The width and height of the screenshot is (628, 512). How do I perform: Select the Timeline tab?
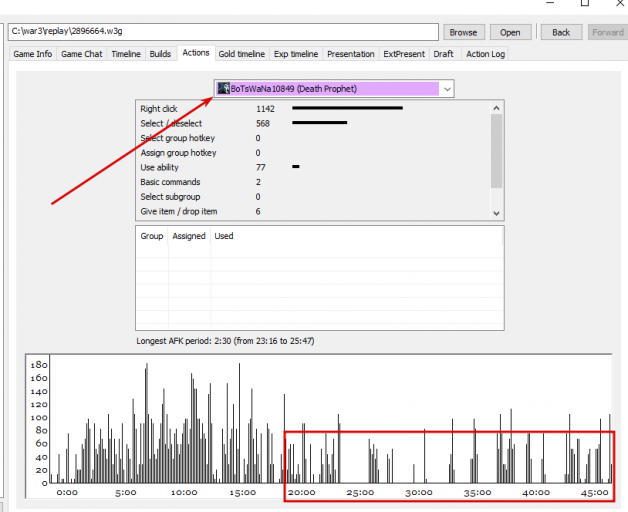point(126,54)
